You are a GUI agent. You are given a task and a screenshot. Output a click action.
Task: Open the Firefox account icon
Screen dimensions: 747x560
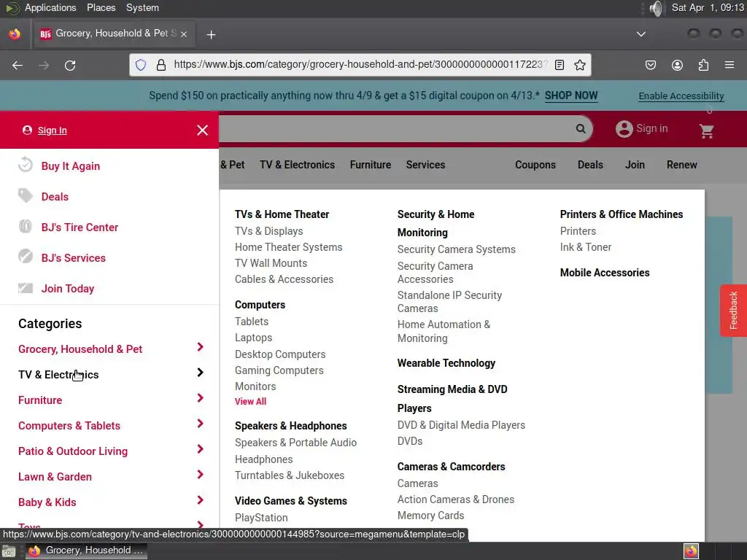tap(677, 65)
